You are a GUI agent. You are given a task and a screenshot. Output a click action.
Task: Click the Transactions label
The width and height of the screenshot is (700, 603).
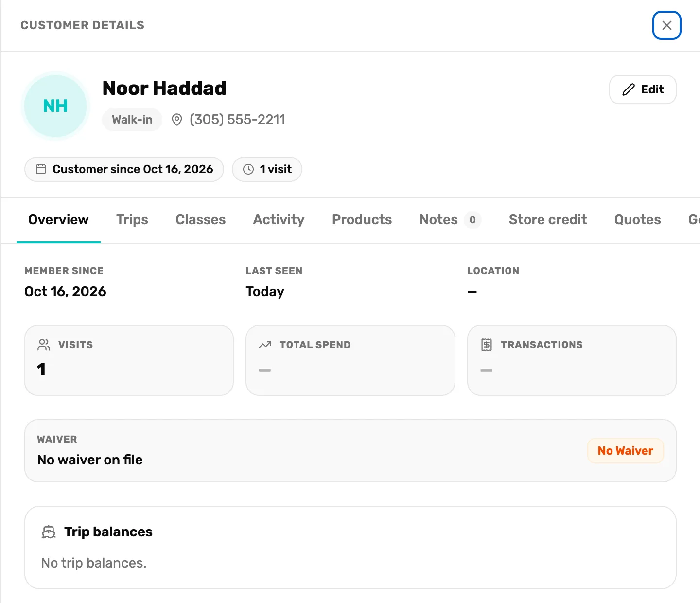click(x=542, y=345)
